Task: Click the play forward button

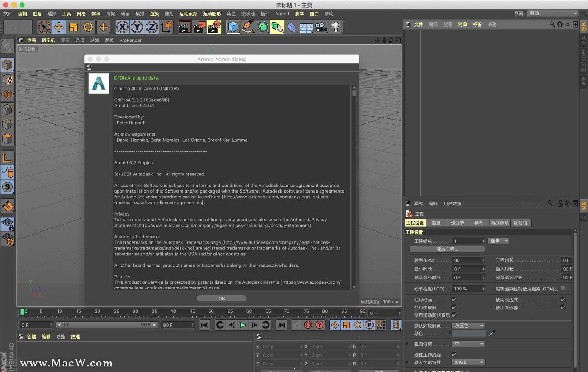Action: click(x=242, y=325)
